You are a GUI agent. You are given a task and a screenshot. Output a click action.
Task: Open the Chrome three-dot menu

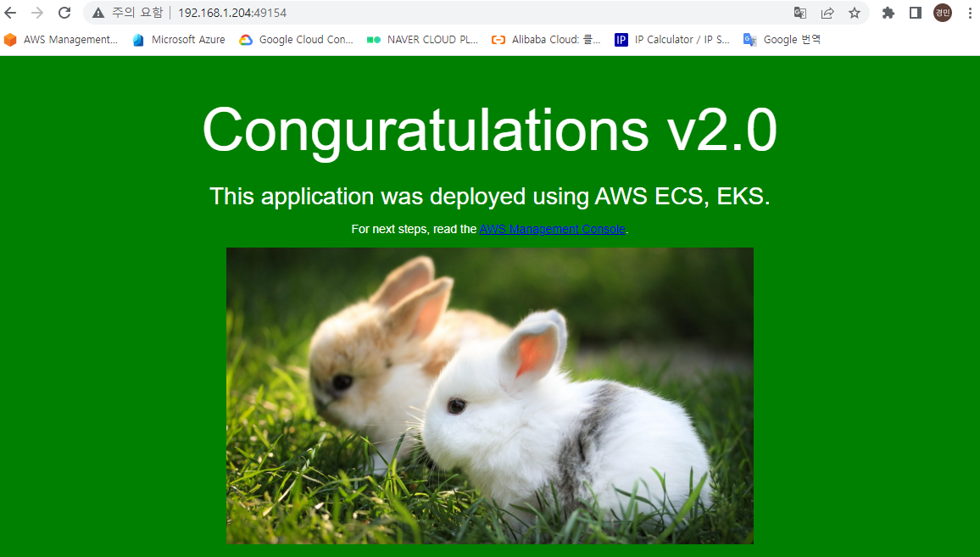[970, 13]
